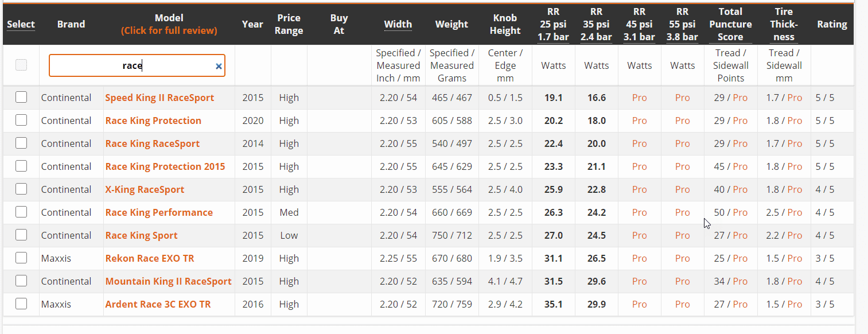Sort table by Knob Height

(505, 24)
